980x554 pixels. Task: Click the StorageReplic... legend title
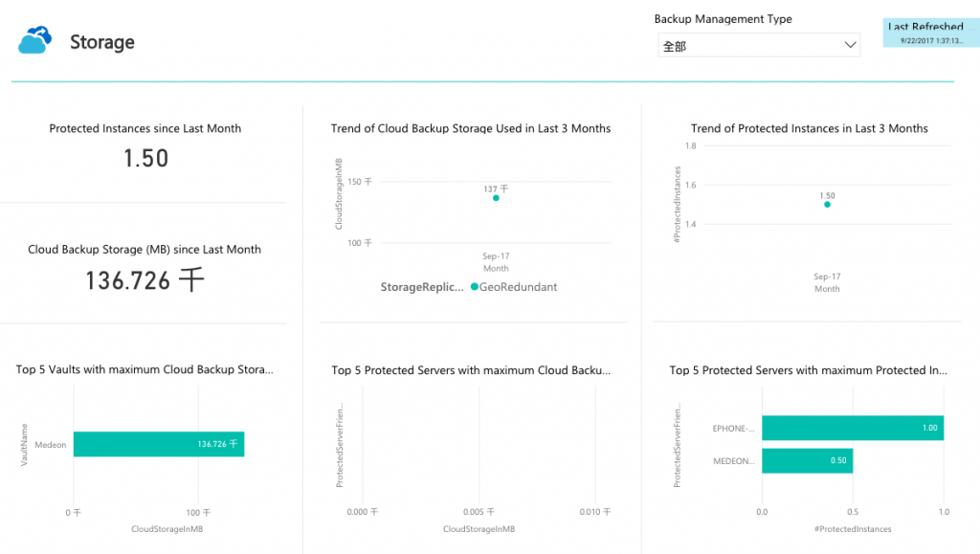[422, 287]
